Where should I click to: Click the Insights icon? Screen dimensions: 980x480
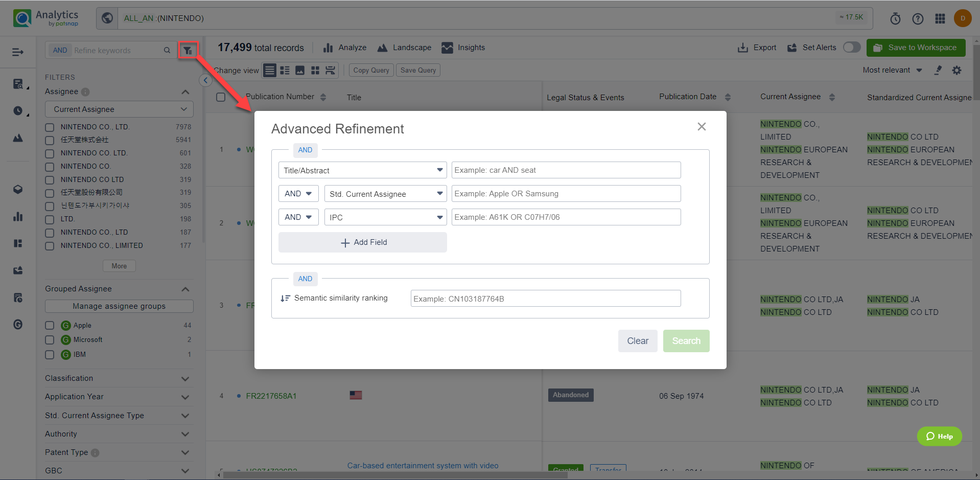pyautogui.click(x=447, y=48)
